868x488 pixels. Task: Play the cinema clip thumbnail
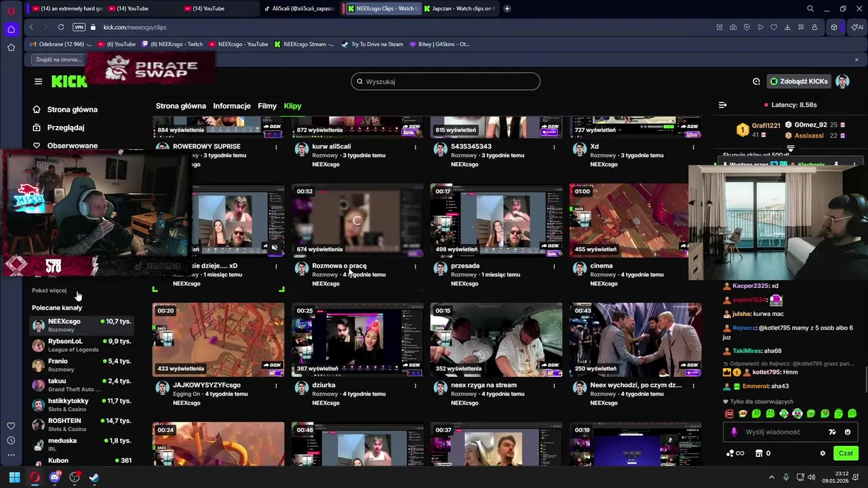[629, 220]
